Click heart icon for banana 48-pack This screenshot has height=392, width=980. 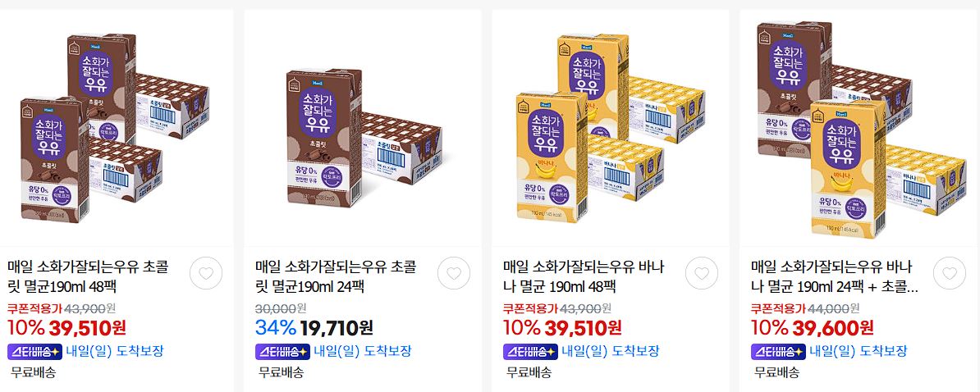pyautogui.click(x=701, y=273)
